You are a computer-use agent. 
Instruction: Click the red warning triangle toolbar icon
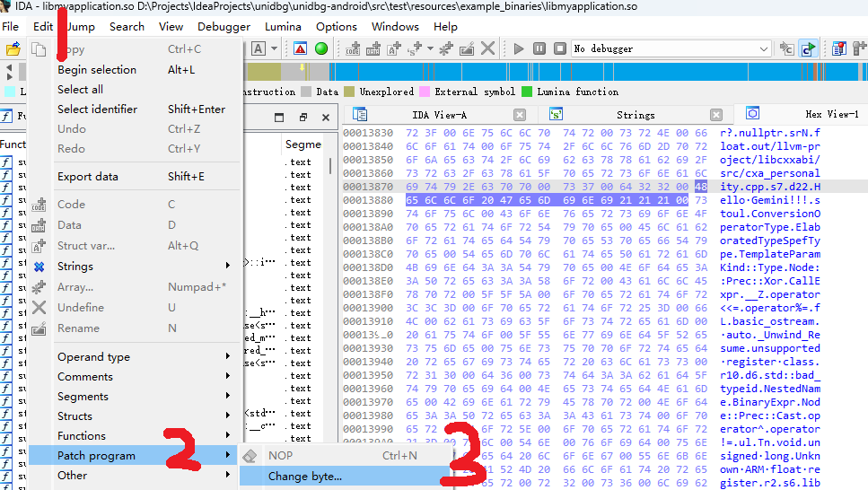300,48
